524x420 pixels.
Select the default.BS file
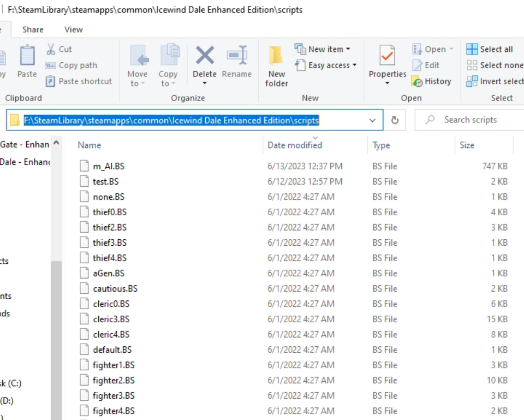[112, 350]
